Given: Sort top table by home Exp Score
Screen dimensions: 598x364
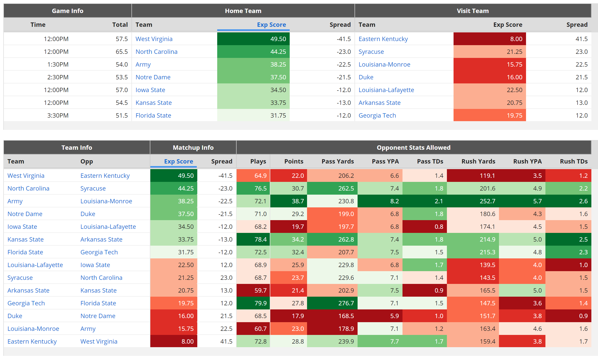Looking at the screenshot, I should (x=271, y=25).
